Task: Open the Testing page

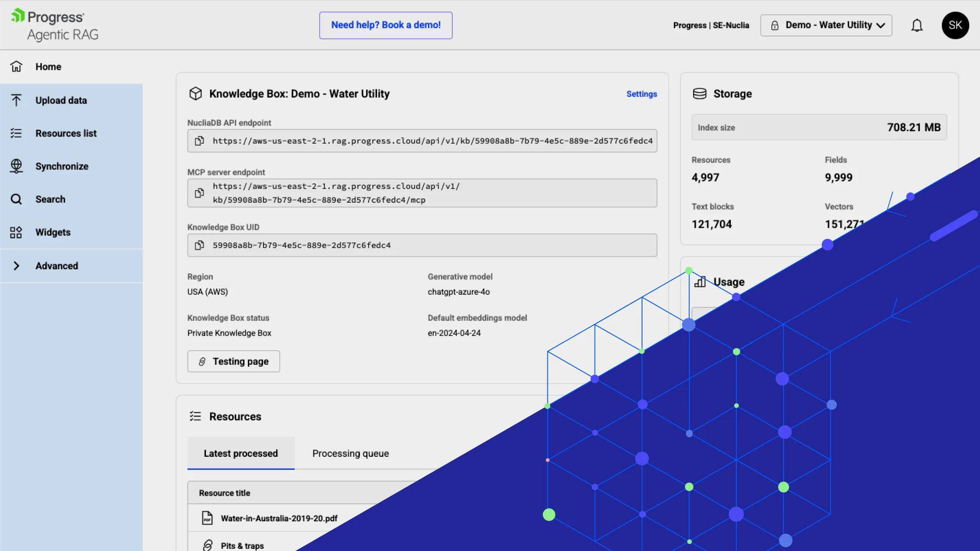Action: pyautogui.click(x=233, y=361)
